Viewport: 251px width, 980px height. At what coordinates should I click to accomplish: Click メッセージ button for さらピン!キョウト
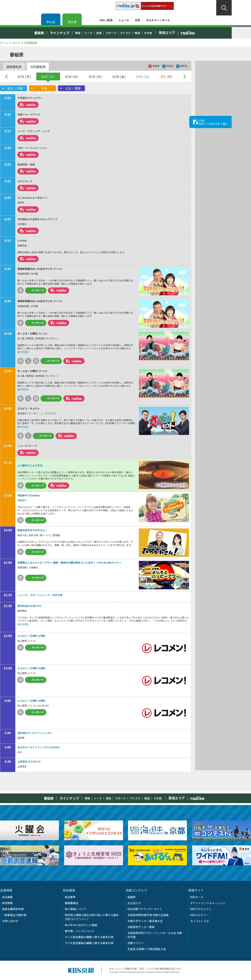pyautogui.click(x=43, y=436)
